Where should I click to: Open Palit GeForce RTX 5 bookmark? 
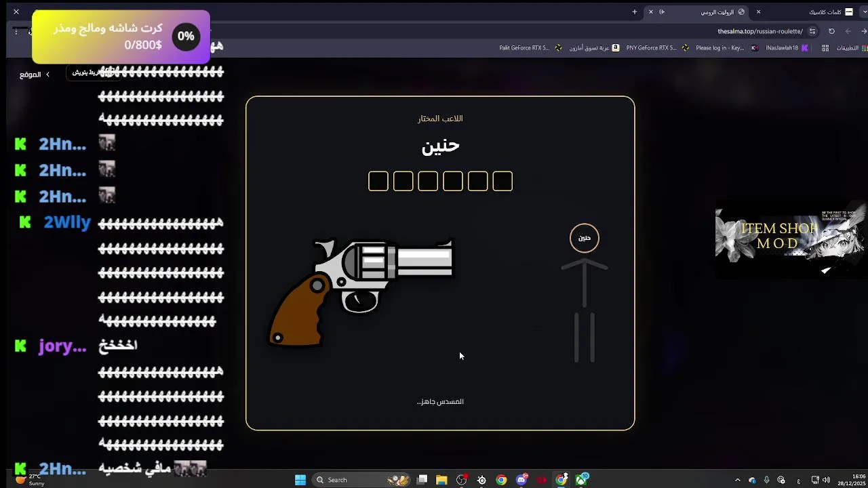[x=530, y=48]
